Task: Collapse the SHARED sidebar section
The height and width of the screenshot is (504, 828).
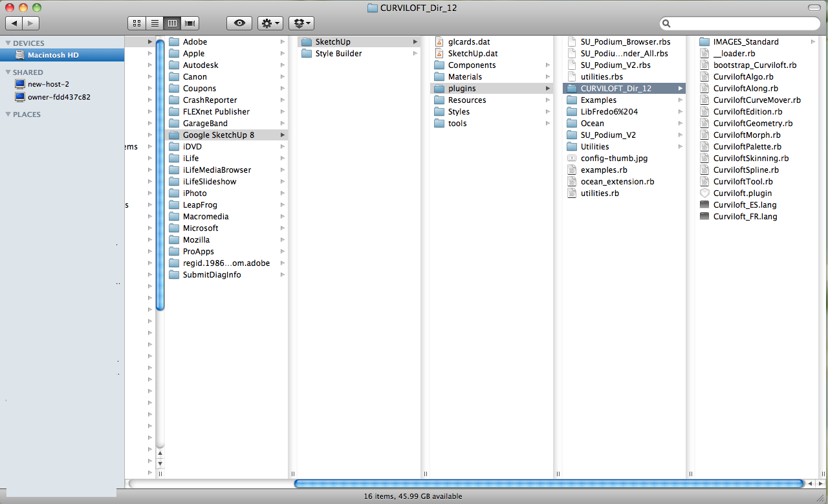Action: (8, 72)
